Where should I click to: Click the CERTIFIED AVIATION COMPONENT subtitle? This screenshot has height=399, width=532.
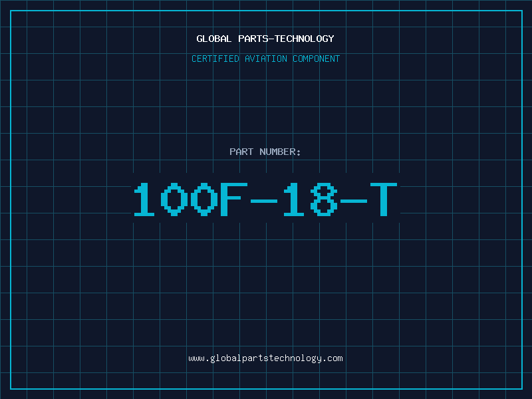click(x=265, y=59)
